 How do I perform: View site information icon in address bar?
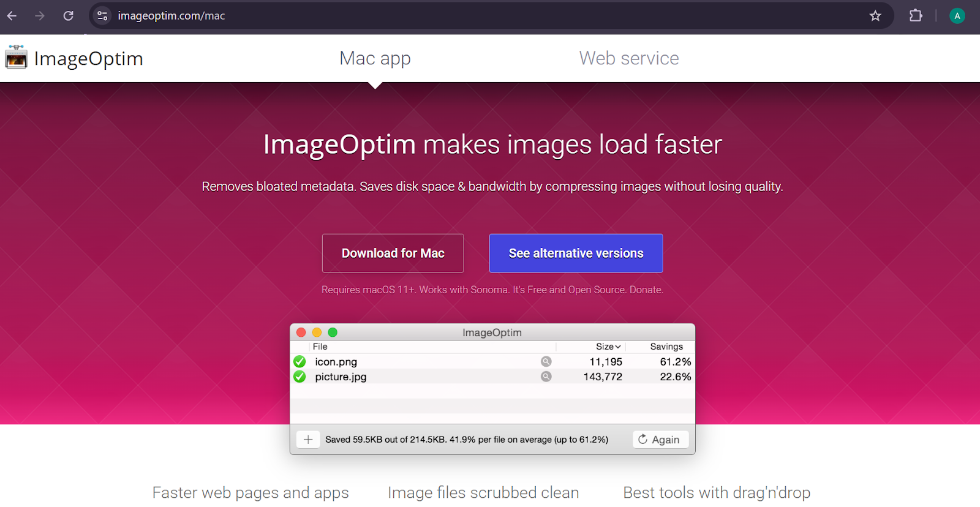pyautogui.click(x=102, y=16)
